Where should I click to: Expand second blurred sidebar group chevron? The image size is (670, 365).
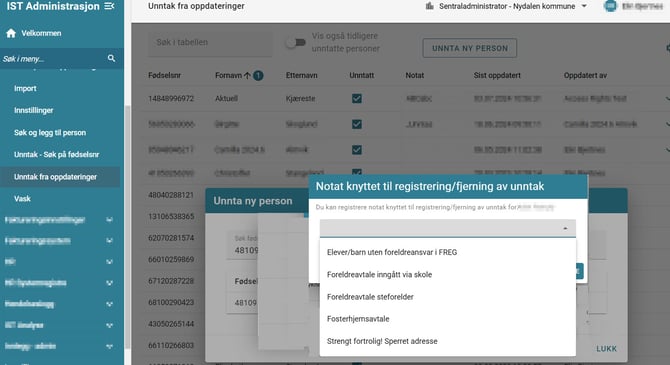point(109,241)
